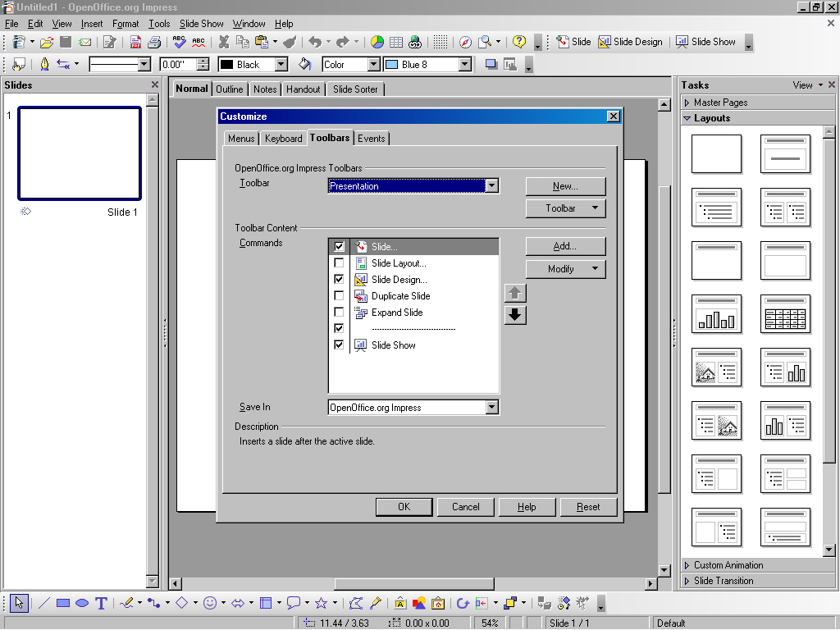Enable the Expand Slide checkbox
This screenshot has width=840, height=630.
(339, 312)
